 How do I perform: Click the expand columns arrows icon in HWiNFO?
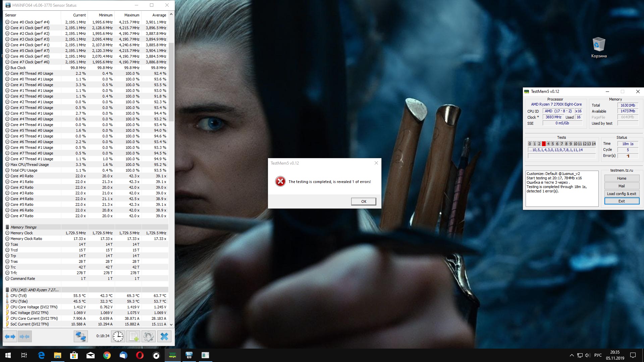point(10,336)
